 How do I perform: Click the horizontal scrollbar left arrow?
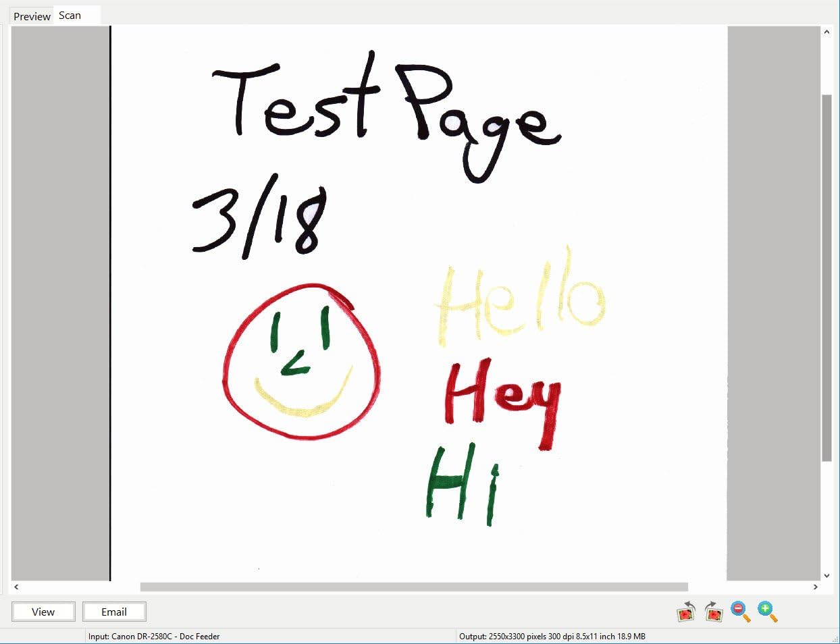click(x=16, y=587)
